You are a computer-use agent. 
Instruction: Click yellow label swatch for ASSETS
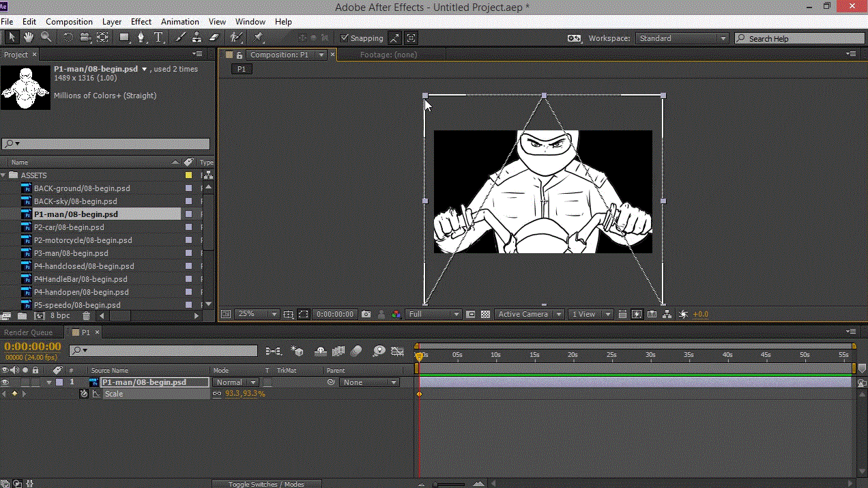[x=189, y=175]
